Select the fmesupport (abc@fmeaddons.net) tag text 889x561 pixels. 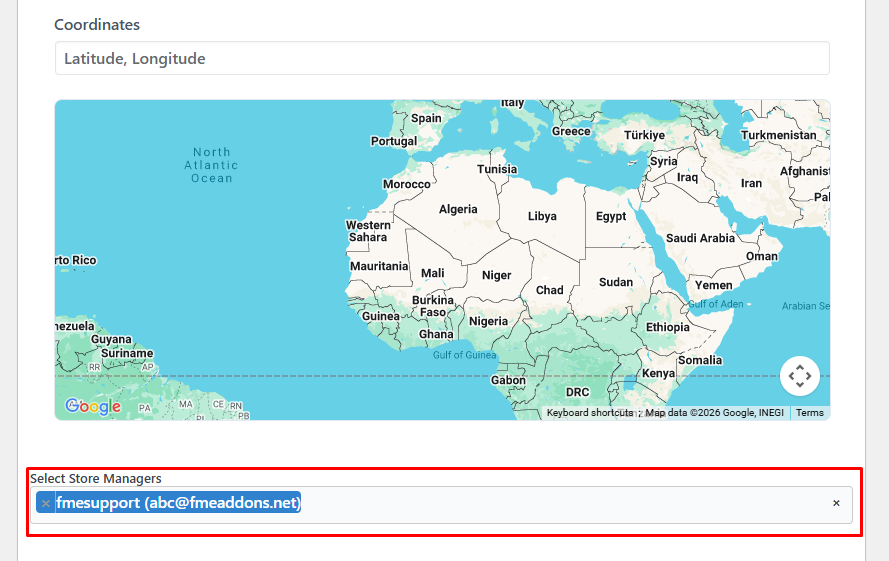click(x=179, y=503)
